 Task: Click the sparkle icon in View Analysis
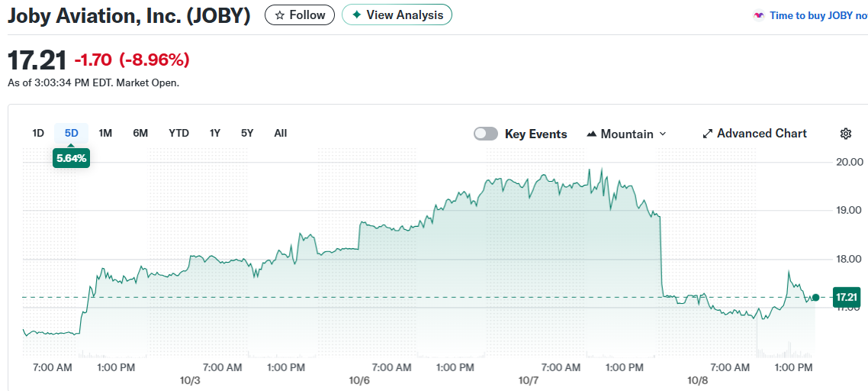(356, 15)
